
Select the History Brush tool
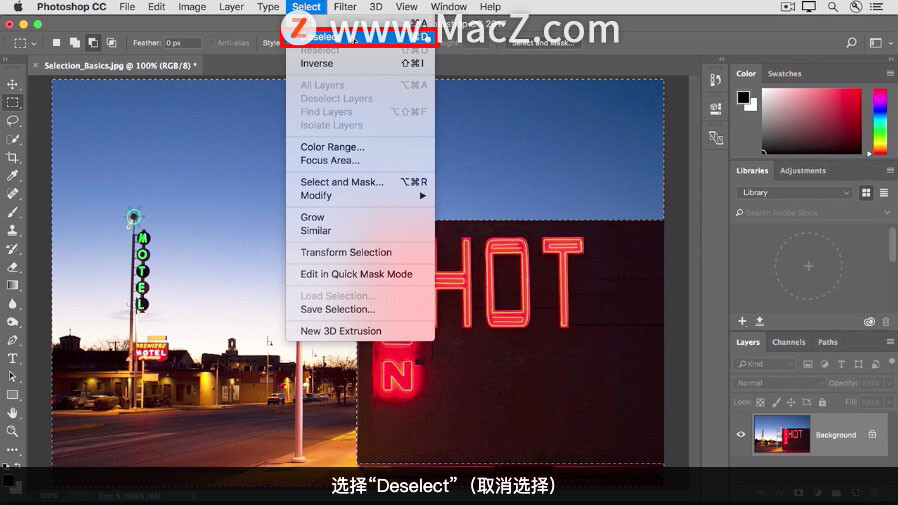coord(12,248)
